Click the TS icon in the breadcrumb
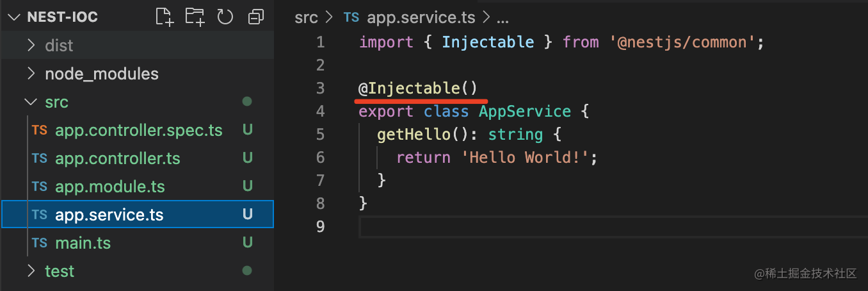 351,17
